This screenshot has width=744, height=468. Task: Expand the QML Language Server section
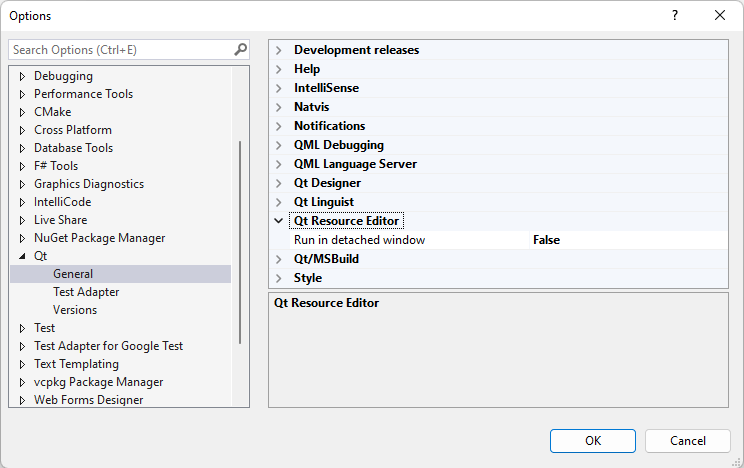pos(279,164)
